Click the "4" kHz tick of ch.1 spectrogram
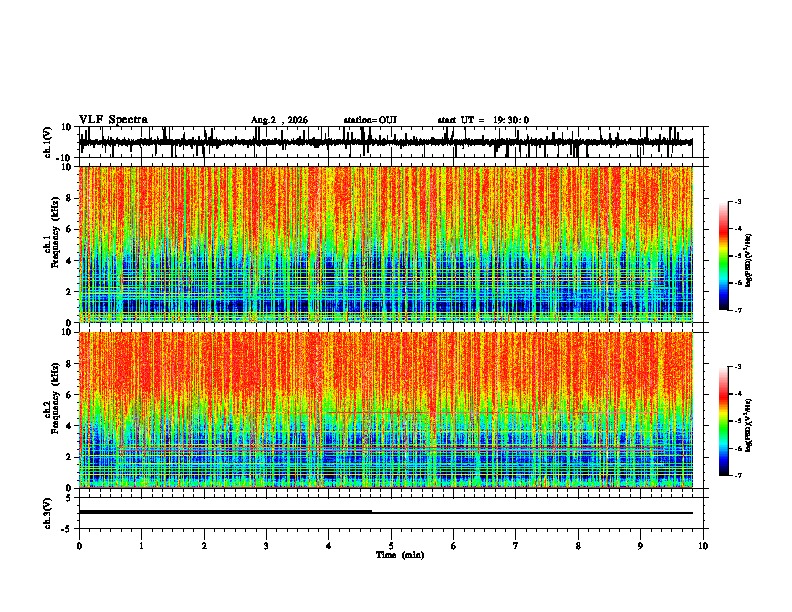Viewport: 792px width, 612px height. [70, 261]
